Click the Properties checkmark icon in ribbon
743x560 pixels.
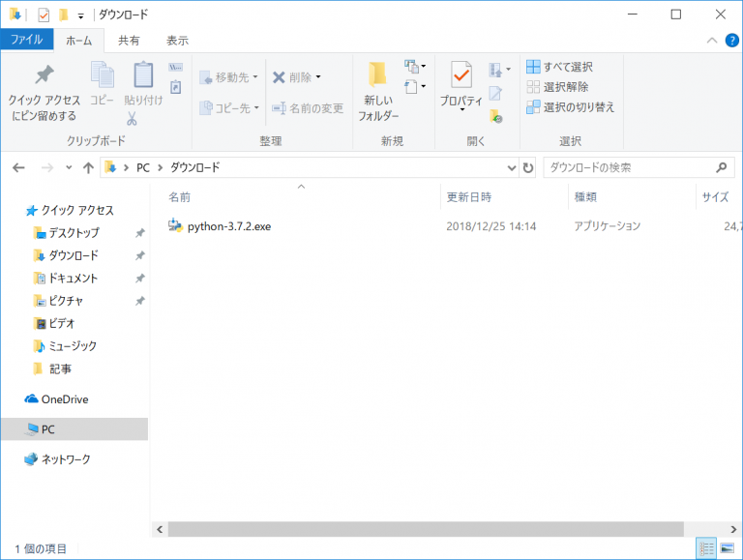point(461,74)
